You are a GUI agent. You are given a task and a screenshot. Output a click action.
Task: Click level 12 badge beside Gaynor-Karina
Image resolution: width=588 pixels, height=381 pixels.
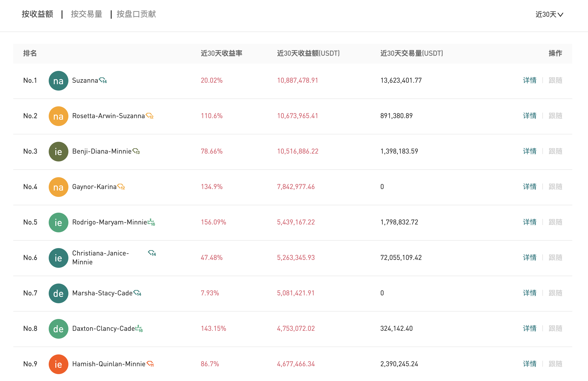(121, 187)
